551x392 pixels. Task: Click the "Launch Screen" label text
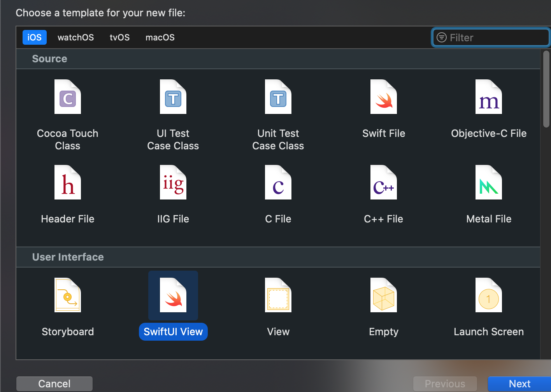tap(489, 332)
